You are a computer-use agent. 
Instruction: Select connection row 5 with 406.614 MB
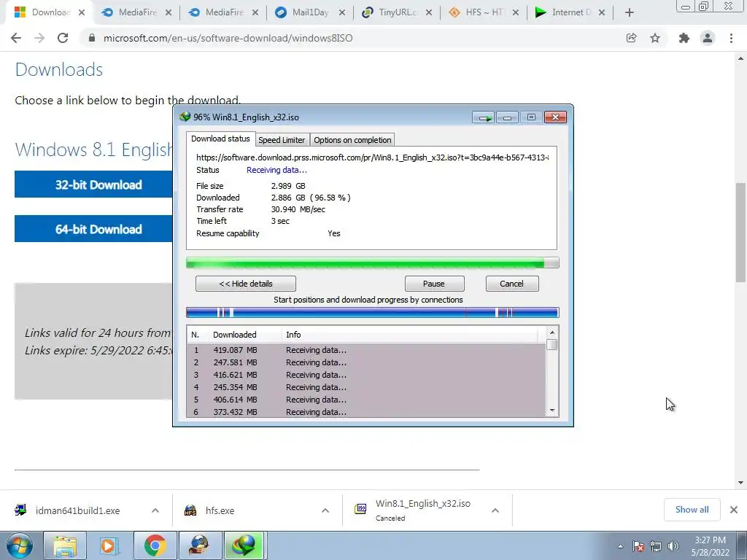pos(367,400)
